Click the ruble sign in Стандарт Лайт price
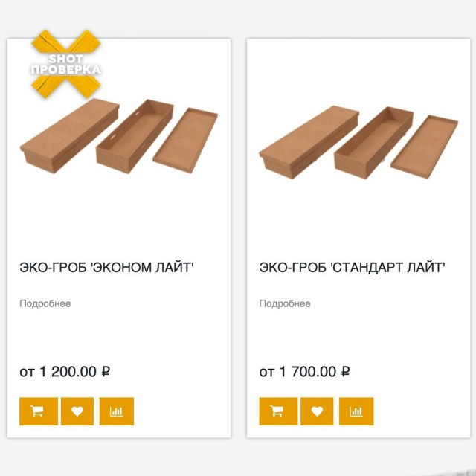The height and width of the screenshot is (476, 476). tap(345, 372)
